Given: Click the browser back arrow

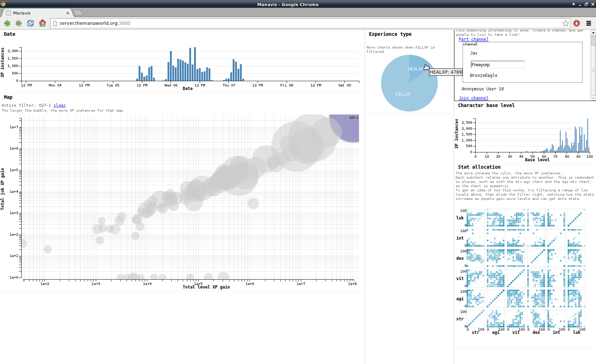Looking at the screenshot, I should point(7,23).
